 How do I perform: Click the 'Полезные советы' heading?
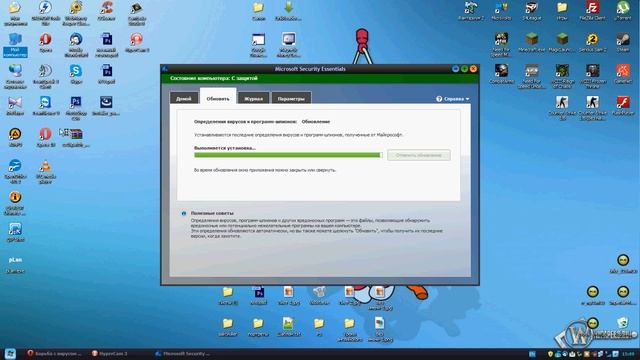tap(212, 213)
